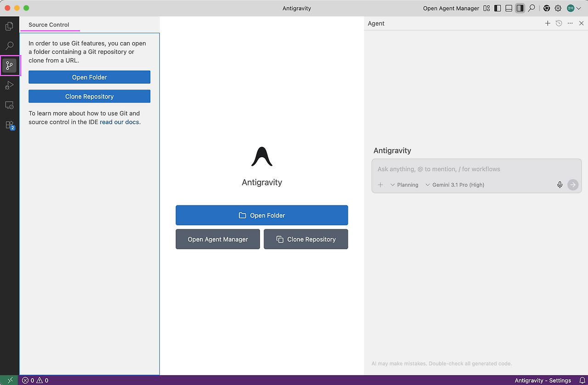Click Open Folder in Source Control panel
Viewport: 588px width, 385px height.
[x=90, y=77]
